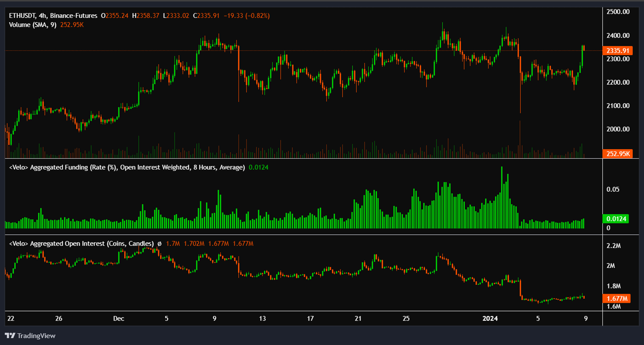The width and height of the screenshot is (644, 345).
Task: Click the 0.05 funding rate axis label
Action: 613,189
